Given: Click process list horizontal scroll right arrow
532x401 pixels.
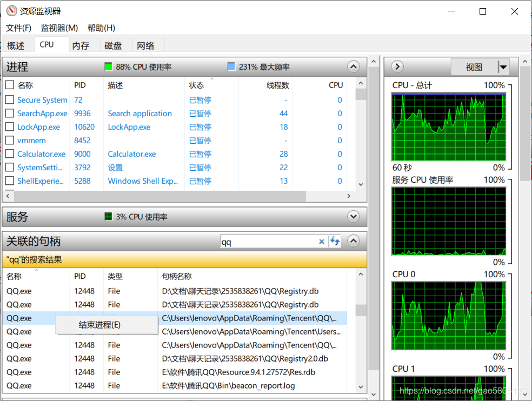Looking at the screenshot, I should (x=349, y=196).
